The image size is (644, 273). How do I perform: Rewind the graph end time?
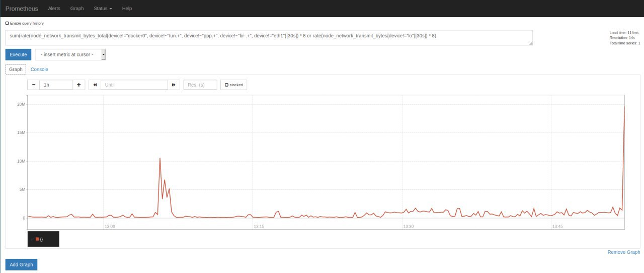(x=95, y=85)
